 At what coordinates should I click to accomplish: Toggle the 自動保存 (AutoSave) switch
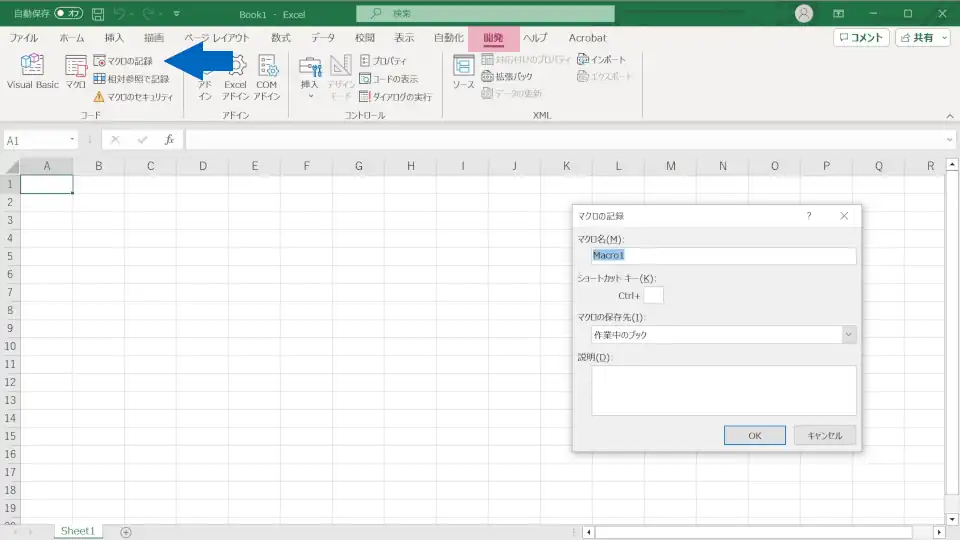[69, 14]
